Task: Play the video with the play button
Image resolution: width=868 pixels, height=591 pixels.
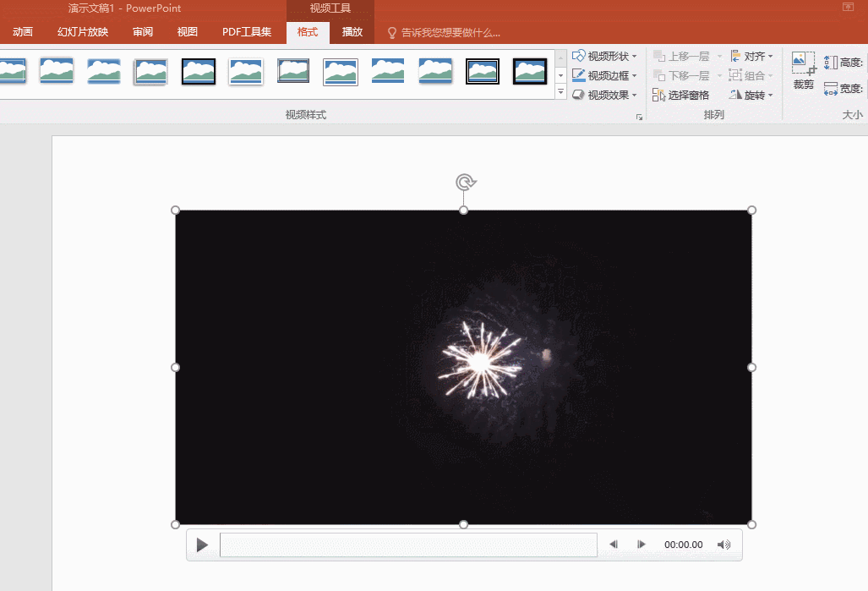Action: click(x=202, y=544)
